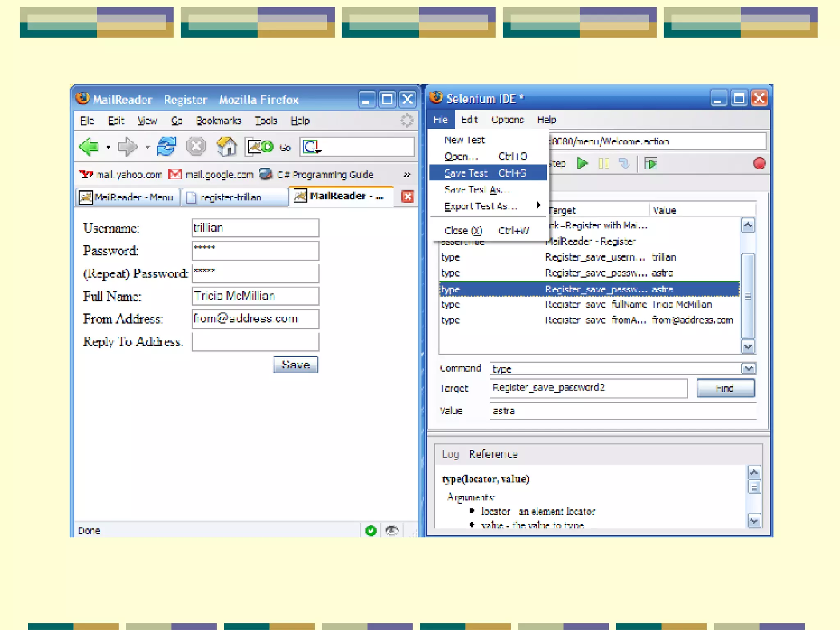
Task: Click the red close tab icon in Firefox
Action: click(x=407, y=197)
